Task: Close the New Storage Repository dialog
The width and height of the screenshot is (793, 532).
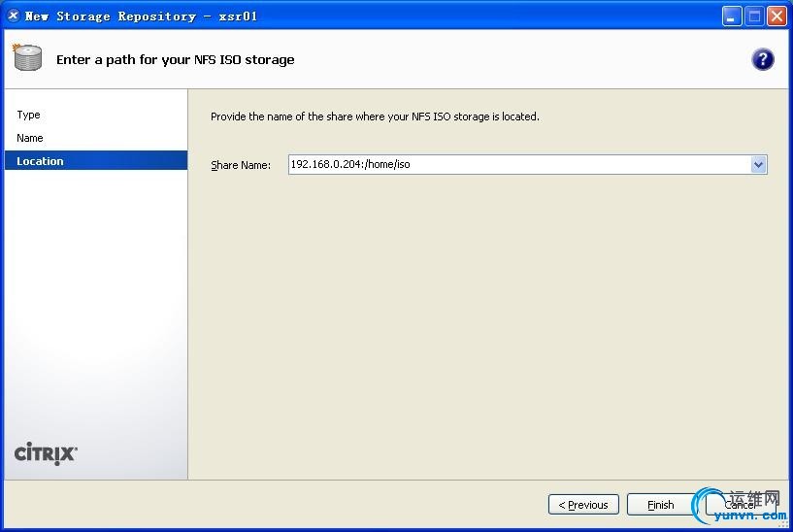Action: [x=776, y=17]
